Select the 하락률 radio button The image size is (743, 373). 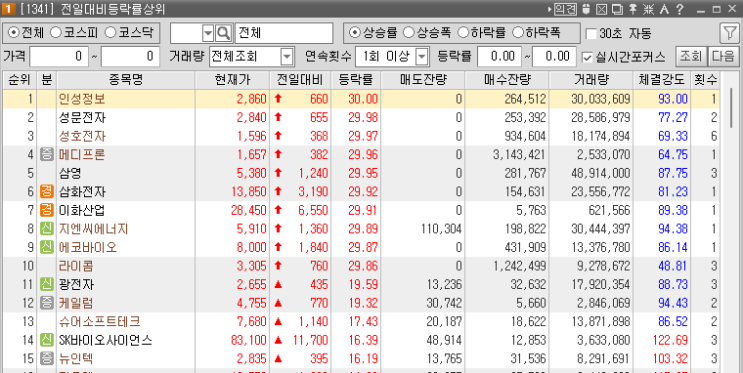point(462,33)
